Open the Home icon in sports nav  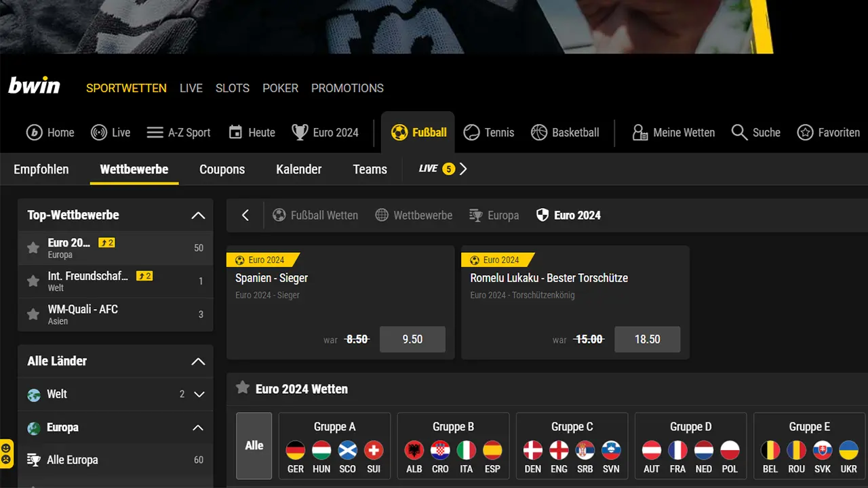coord(35,133)
